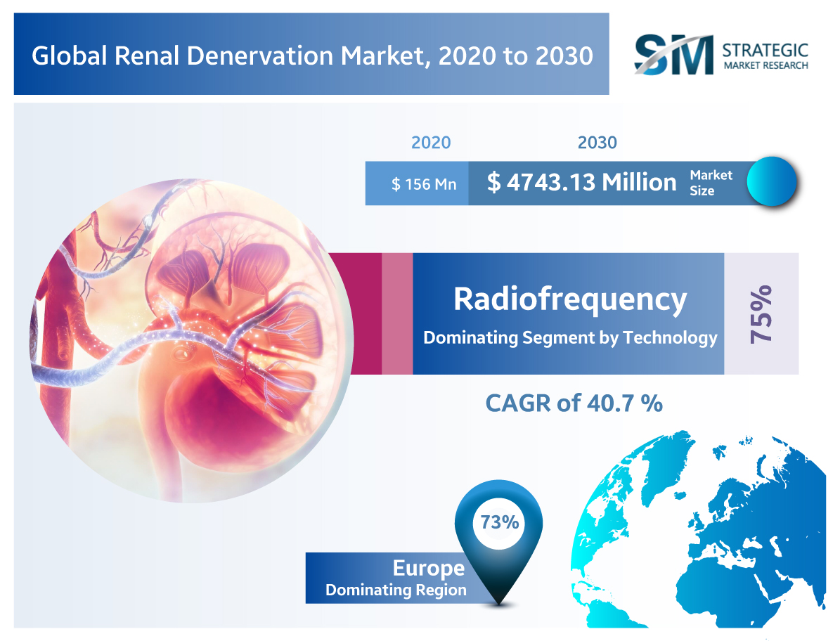Screen dimensions: 840x641
Task: Click the "MARKET RESEARCH" logo text
Action: click(766, 66)
